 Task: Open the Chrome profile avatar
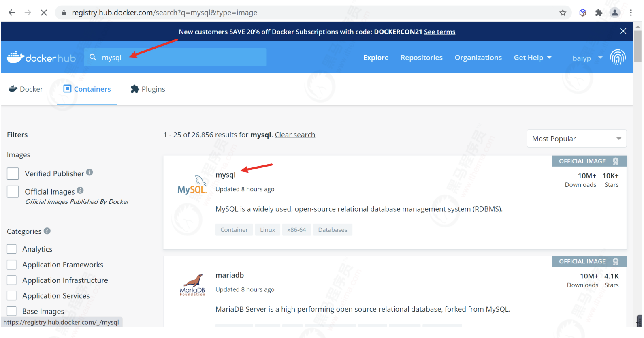click(x=615, y=13)
